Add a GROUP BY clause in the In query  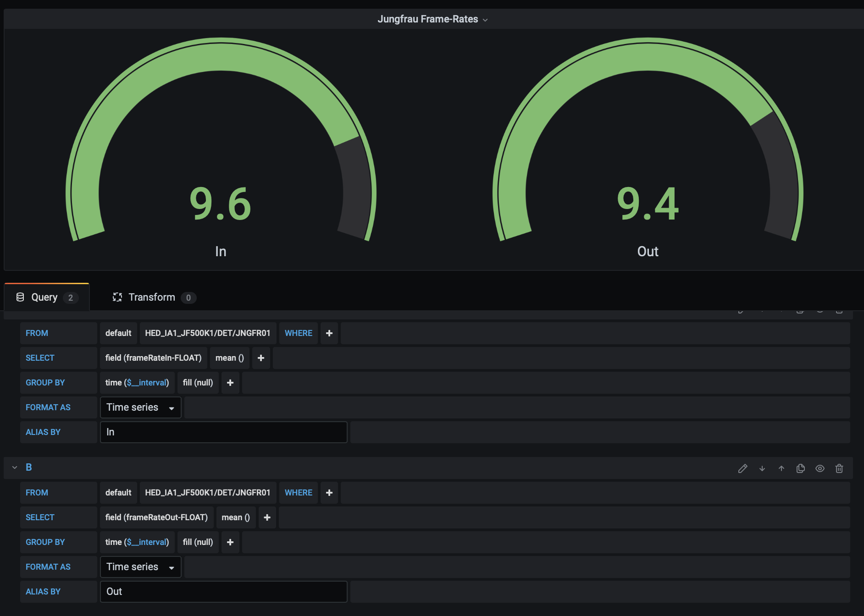230,383
